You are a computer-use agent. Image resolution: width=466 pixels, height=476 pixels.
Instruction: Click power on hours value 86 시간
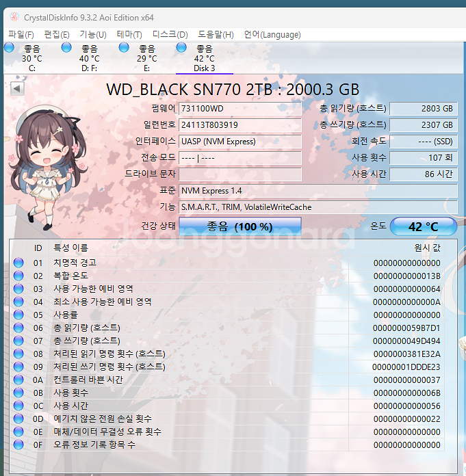coord(424,174)
